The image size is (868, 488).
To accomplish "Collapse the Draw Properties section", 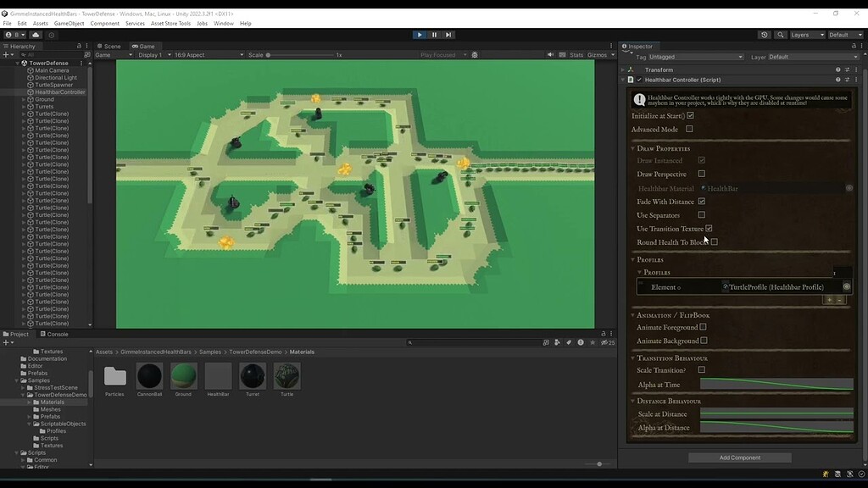I will point(632,148).
